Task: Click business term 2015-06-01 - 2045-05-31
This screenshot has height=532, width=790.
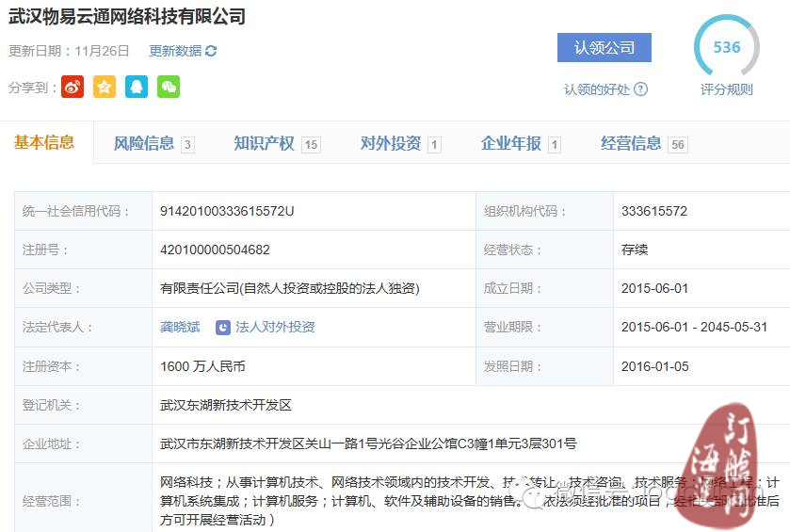Action: click(694, 327)
